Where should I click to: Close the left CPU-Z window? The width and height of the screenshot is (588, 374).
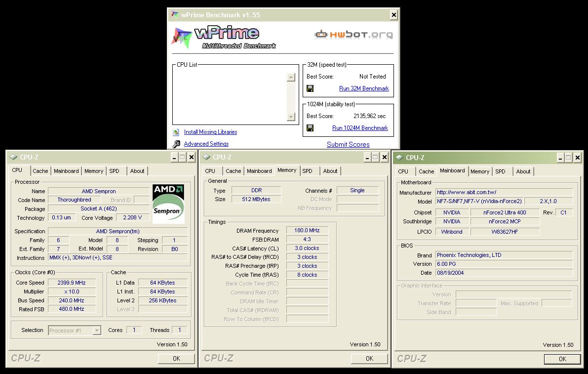(192, 157)
